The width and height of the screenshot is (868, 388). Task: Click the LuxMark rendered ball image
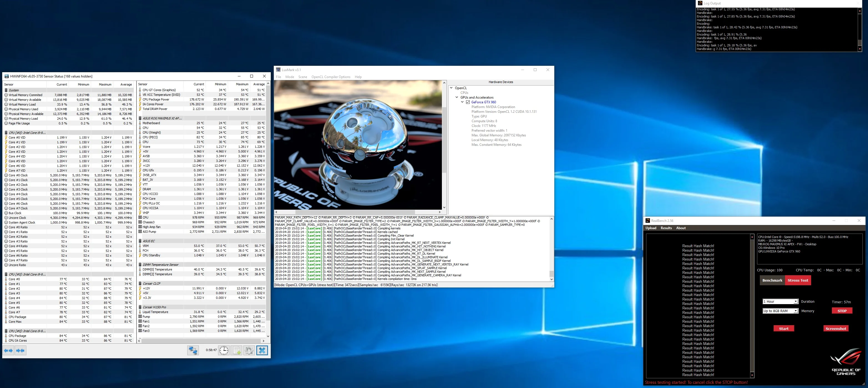358,145
